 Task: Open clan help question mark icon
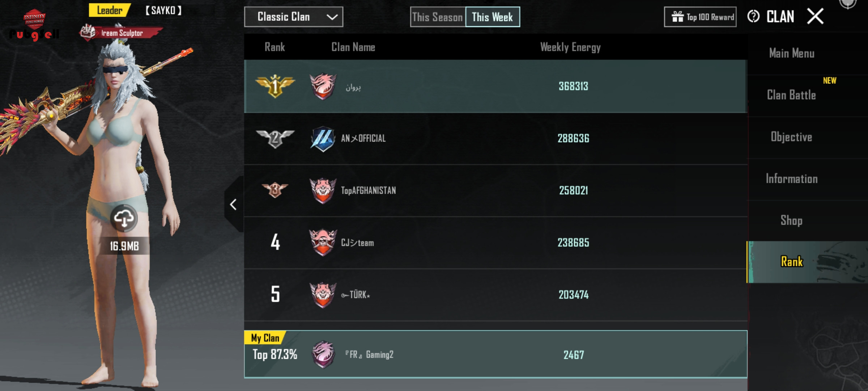tap(753, 16)
